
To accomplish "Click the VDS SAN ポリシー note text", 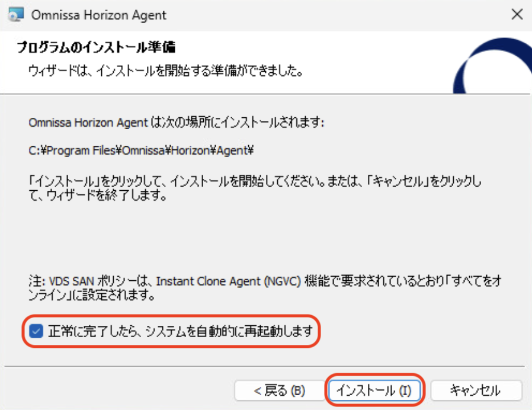I will point(265,288).
